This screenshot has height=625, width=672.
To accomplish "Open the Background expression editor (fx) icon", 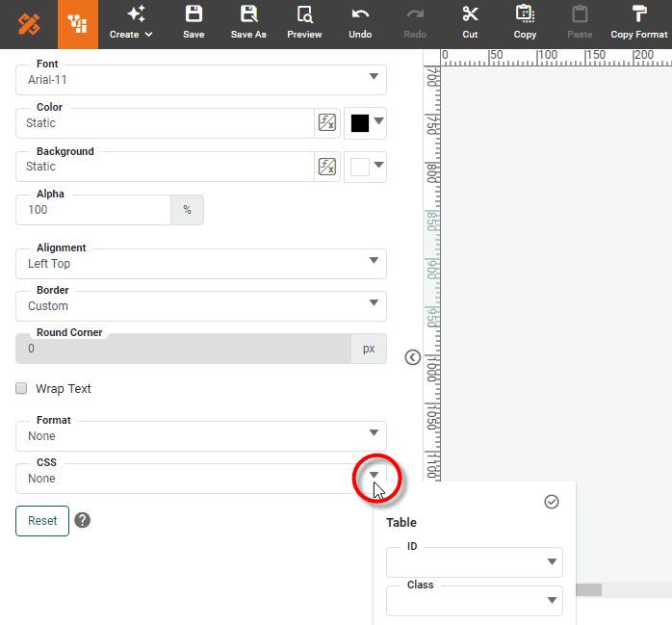I will (x=327, y=167).
